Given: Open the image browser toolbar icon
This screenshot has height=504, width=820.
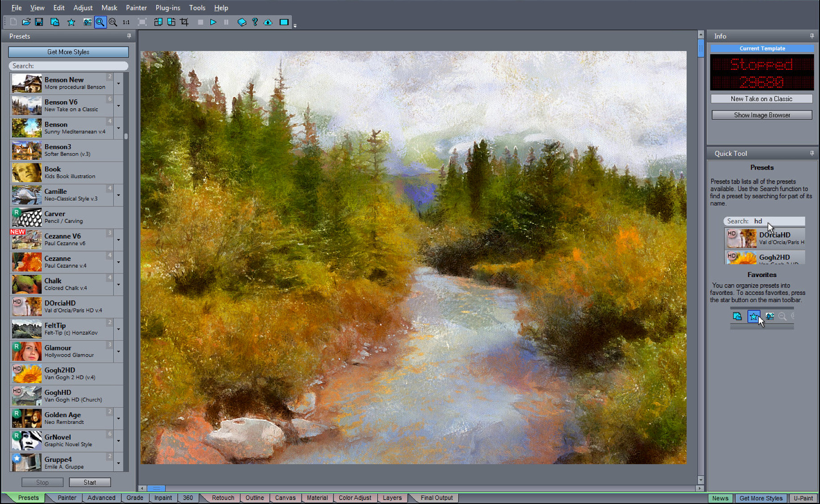Looking at the screenshot, I should click(x=55, y=22).
